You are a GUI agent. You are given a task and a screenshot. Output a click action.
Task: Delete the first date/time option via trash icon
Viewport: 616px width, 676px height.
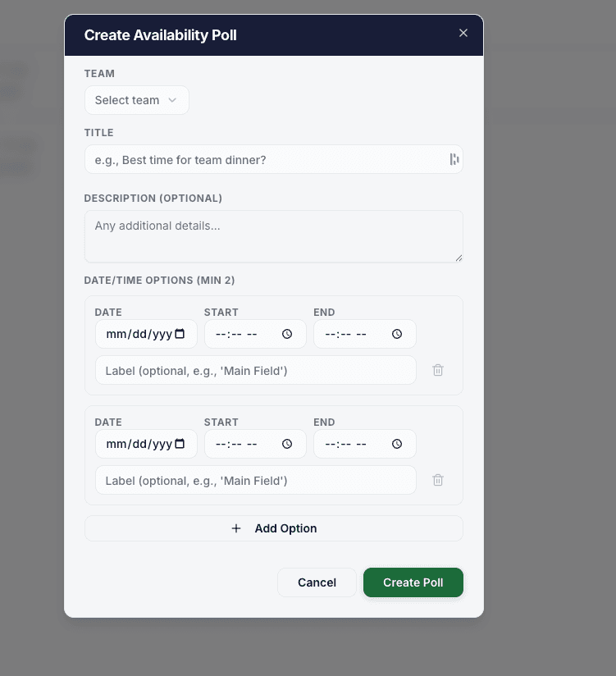point(437,370)
